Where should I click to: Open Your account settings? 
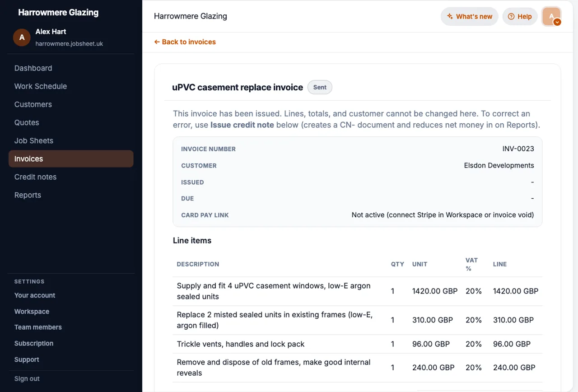(x=35, y=295)
